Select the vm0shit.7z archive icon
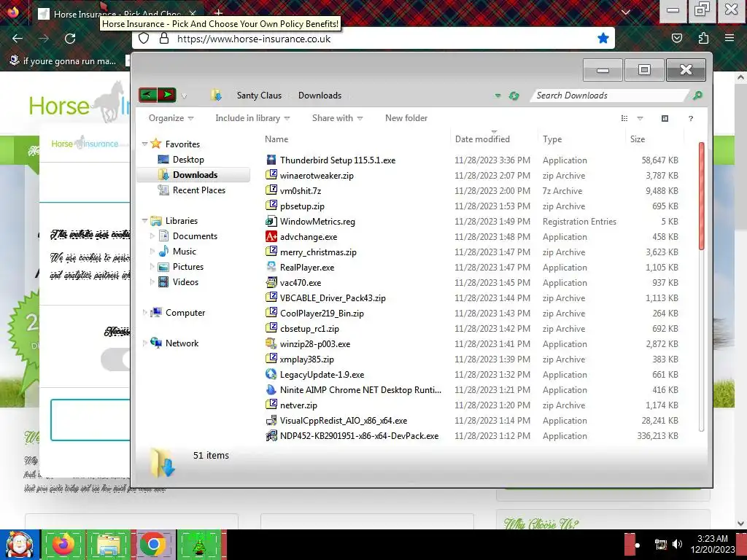 point(271,190)
